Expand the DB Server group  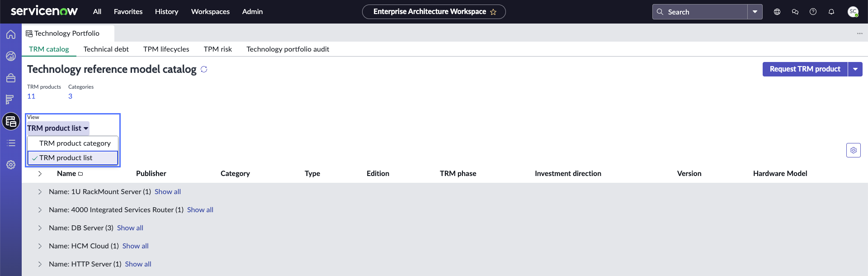click(x=40, y=228)
